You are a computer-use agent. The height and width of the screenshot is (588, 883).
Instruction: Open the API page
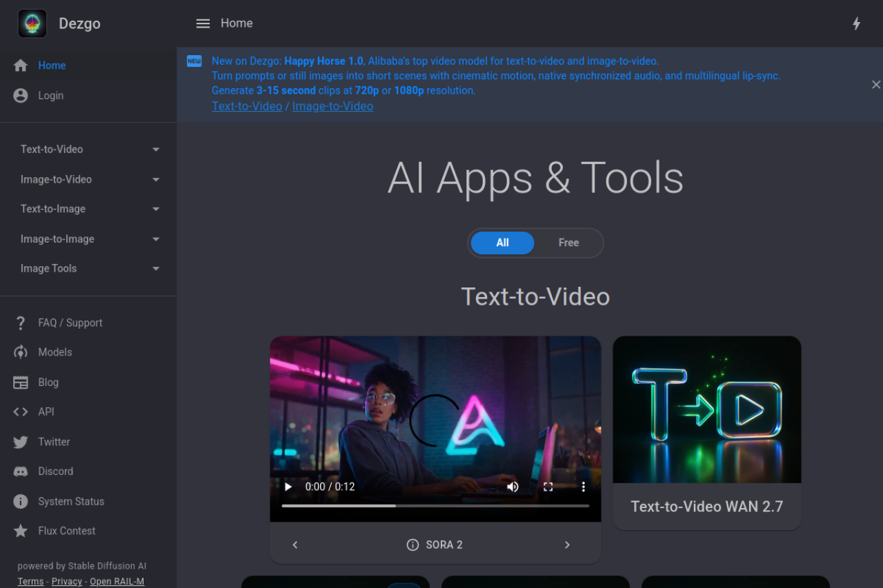tap(88, 412)
